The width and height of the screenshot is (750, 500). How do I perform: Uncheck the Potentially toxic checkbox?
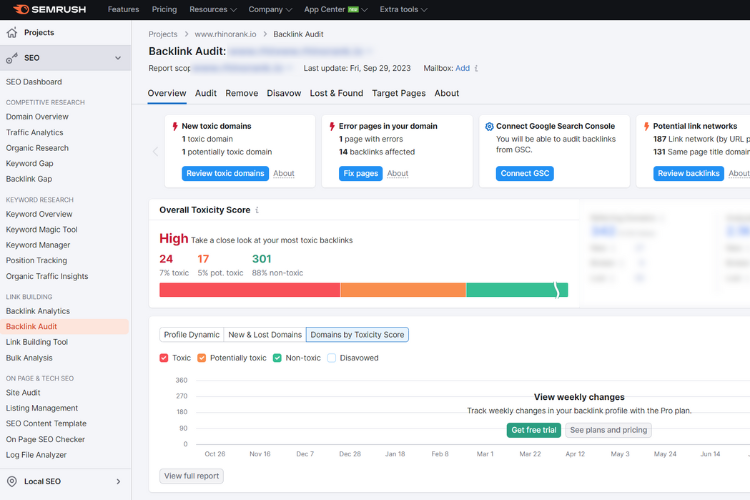point(202,358)
